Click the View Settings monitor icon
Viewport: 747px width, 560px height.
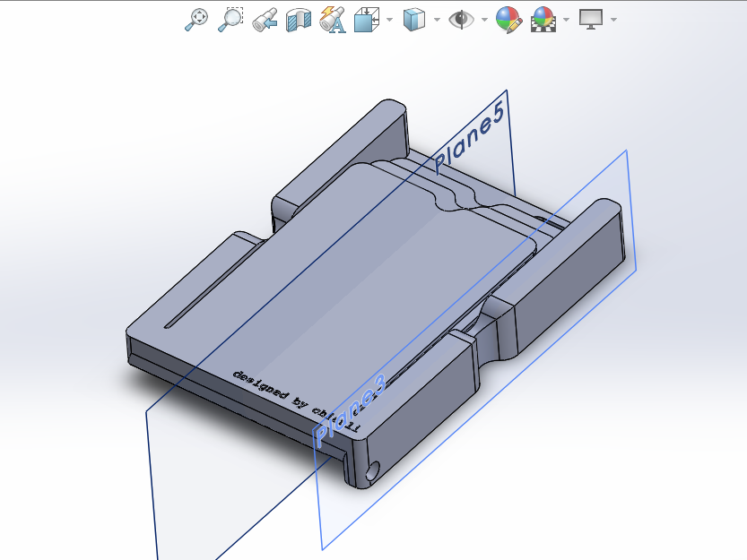(x=591, y=19)
